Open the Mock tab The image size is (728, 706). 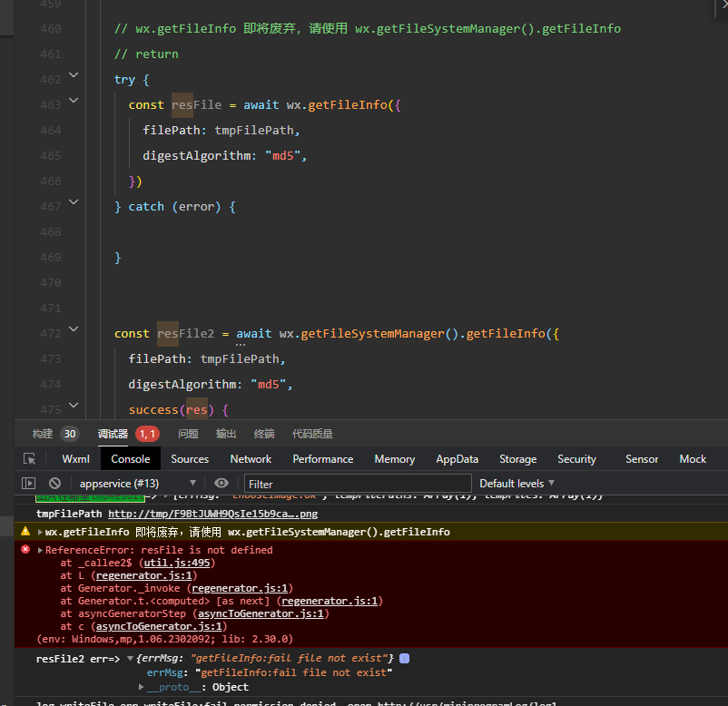tap(693, 459)
